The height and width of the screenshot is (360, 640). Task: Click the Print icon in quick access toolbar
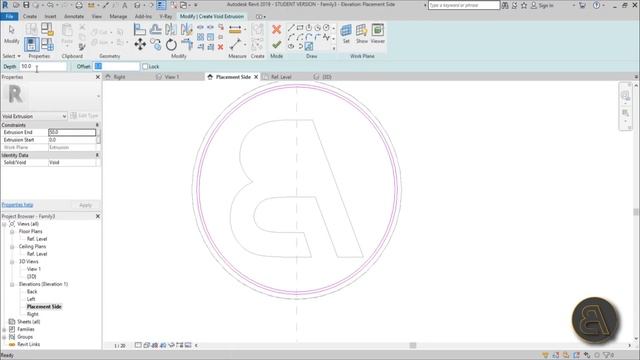pyautogui.click(x=79, y=5)
